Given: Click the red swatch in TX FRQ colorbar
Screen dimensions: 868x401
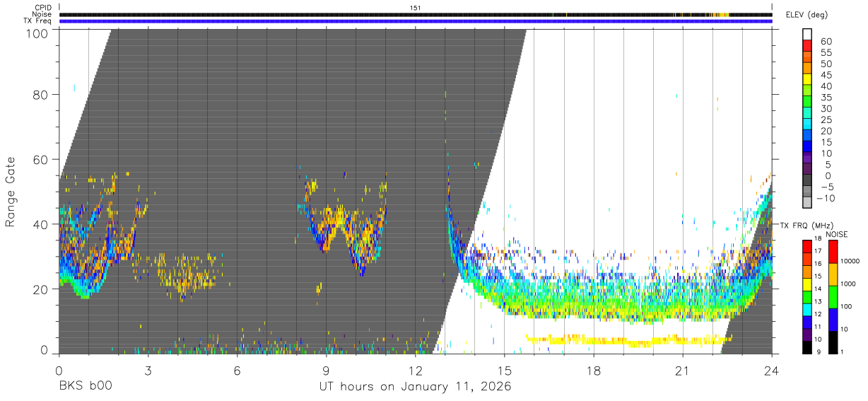Looking at the screenshot, I should pyautogui.click(x=806, y=245).
